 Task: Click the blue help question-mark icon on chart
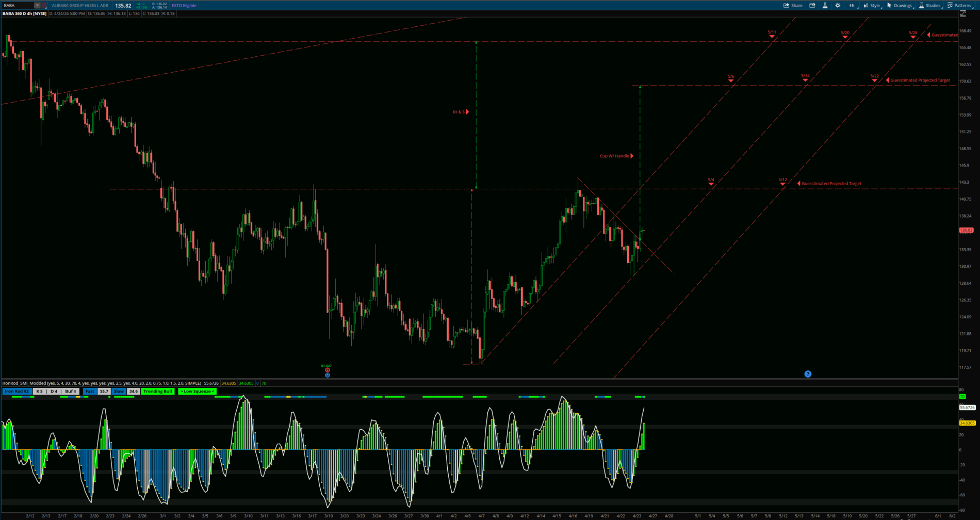(x=808, y=373)
